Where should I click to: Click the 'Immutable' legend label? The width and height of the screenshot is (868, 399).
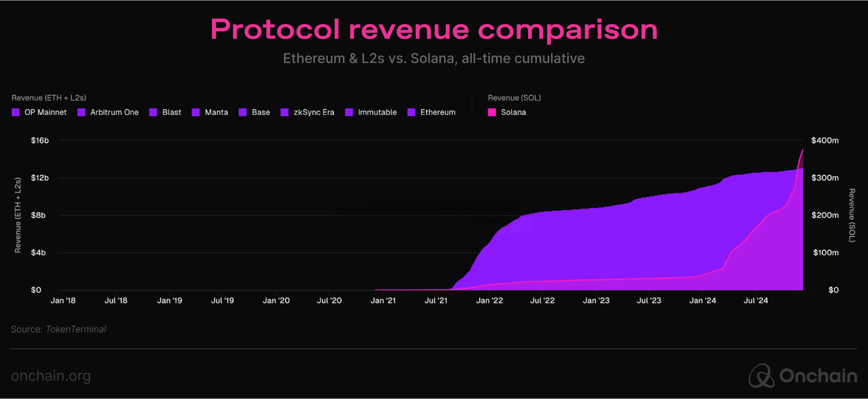[x=377, y=112]
